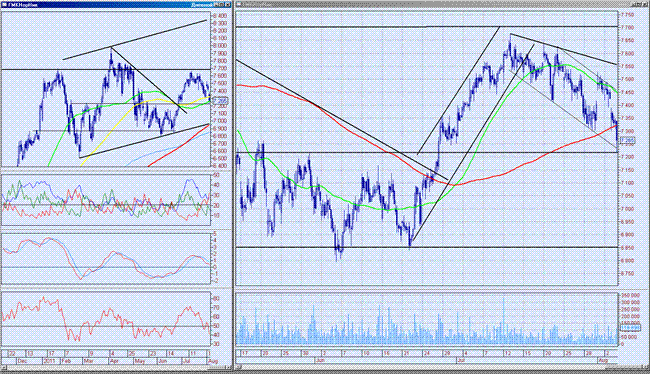Click the Apr month marker on left timeline

114,361
